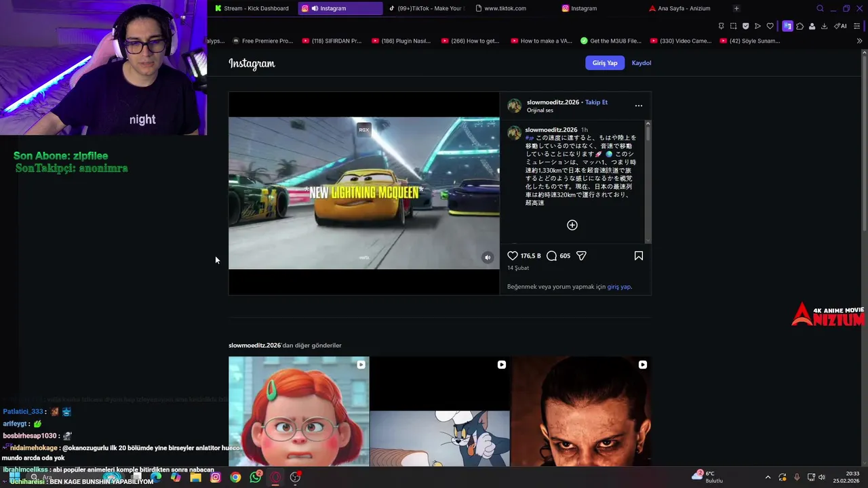Click the #JP hashtag in the caption
This screenshot has width=868, height=488.
[x=530, y=138]
